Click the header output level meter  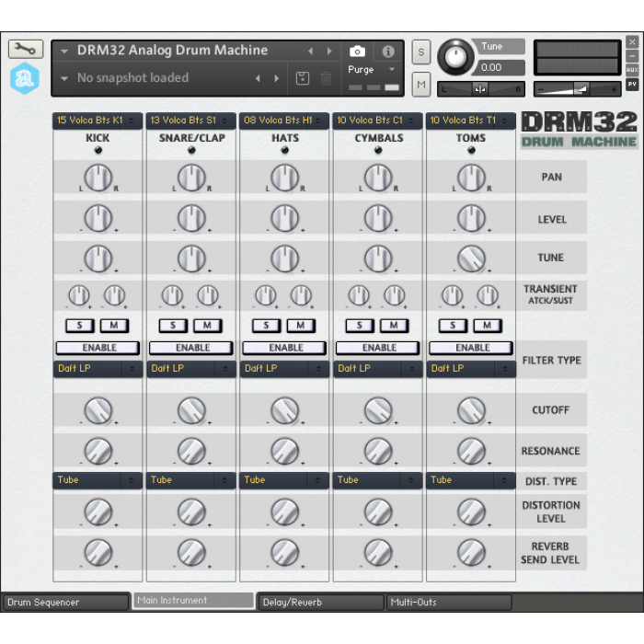[578, 57]
